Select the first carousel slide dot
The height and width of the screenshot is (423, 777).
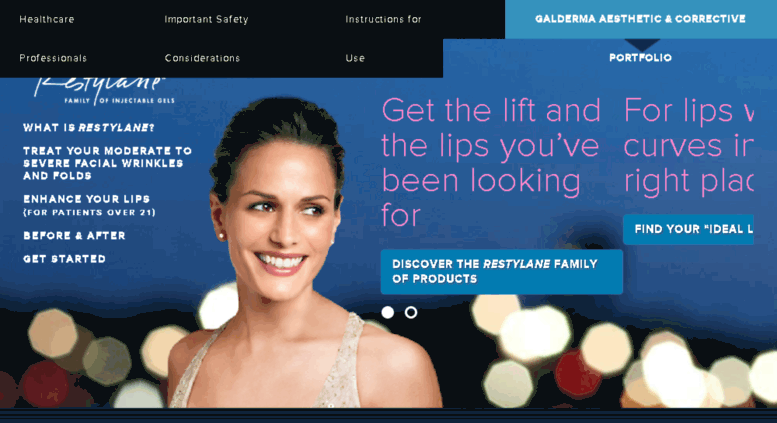(x=388, y=313)
